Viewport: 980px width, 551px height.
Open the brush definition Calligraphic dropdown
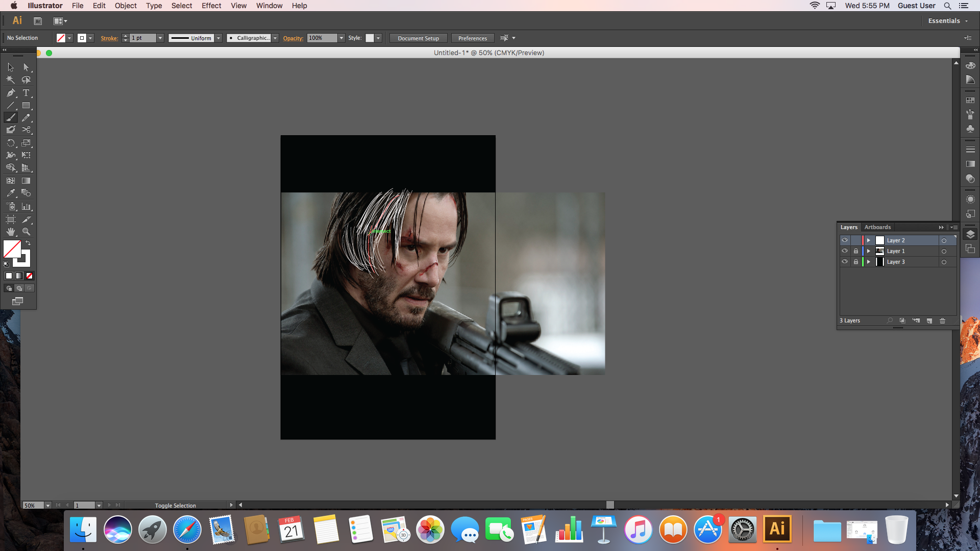pyautogui.click(x=275, y=38)
